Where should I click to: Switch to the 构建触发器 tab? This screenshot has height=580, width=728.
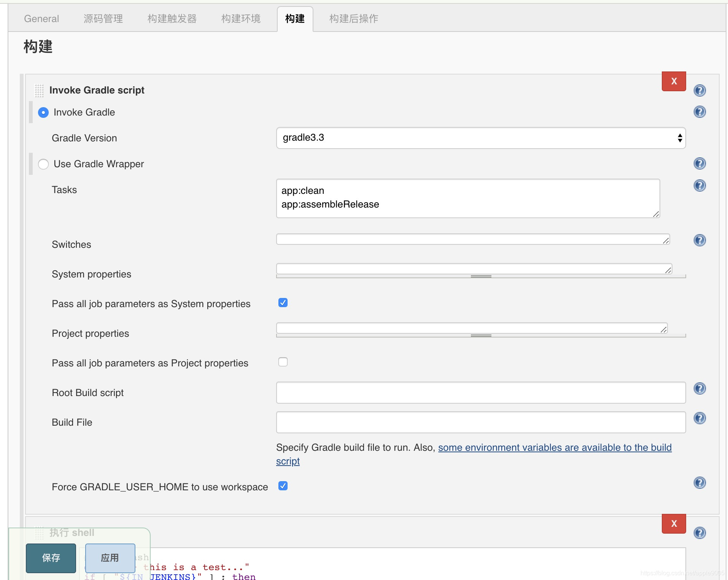pyautogui.click(x=172, y=19)
